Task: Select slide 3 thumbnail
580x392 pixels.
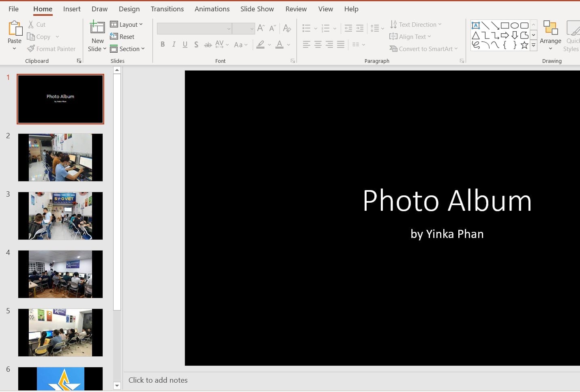Action: [x=60, y=216]
